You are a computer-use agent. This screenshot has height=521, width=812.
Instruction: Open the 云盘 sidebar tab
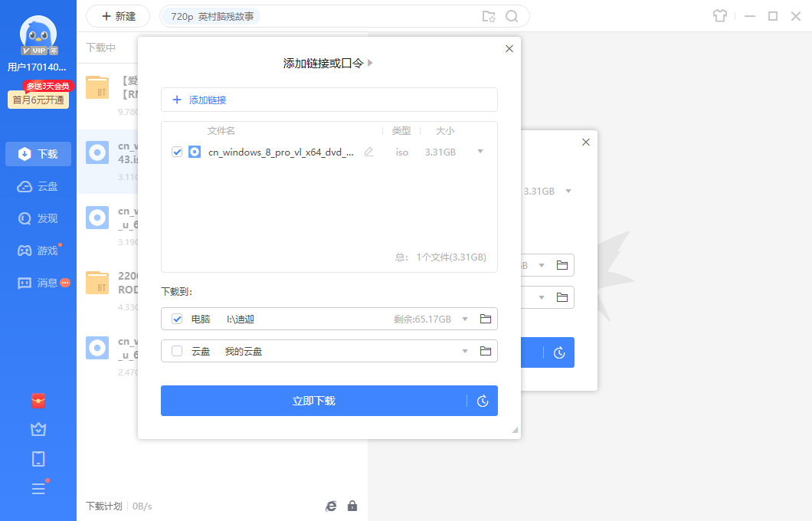click(38, 186)
